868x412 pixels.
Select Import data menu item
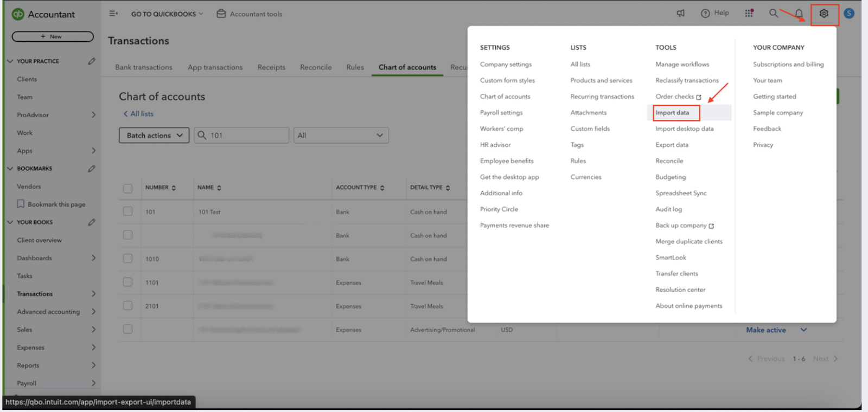(x=672, y=113)
